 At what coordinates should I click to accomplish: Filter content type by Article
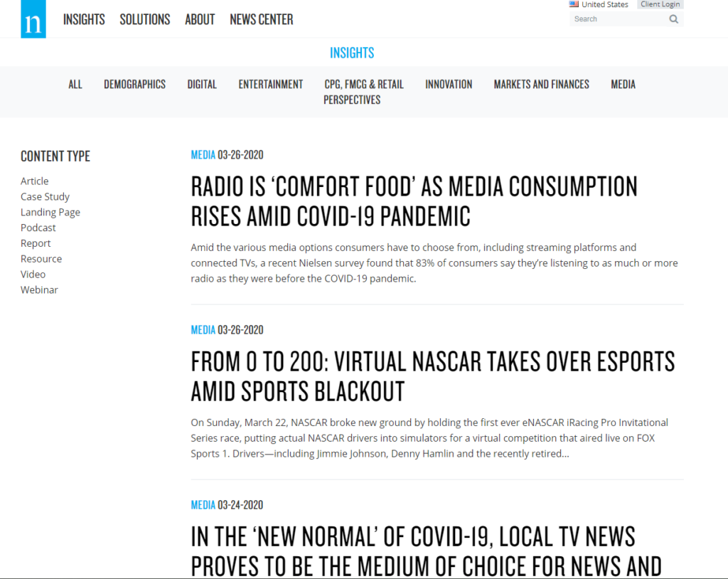tap(34, 181)
